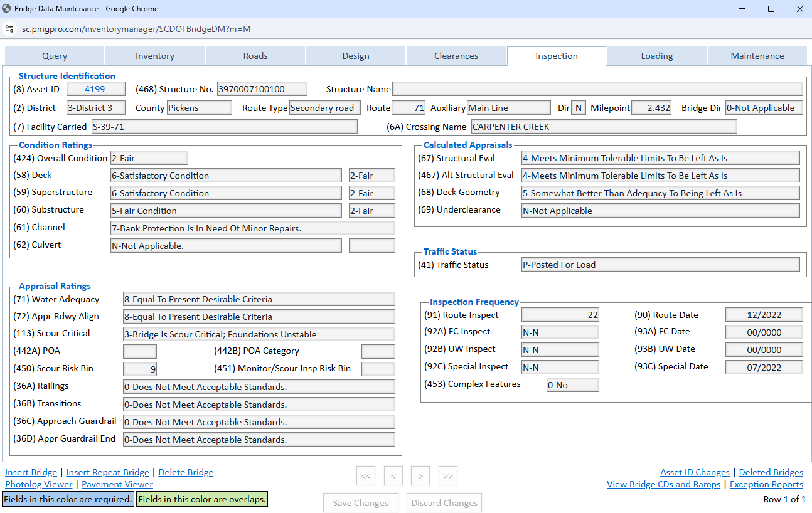Screen dimensions: 812x513
Task: Click the Insert Bridge link
Action: coord(31,472)
